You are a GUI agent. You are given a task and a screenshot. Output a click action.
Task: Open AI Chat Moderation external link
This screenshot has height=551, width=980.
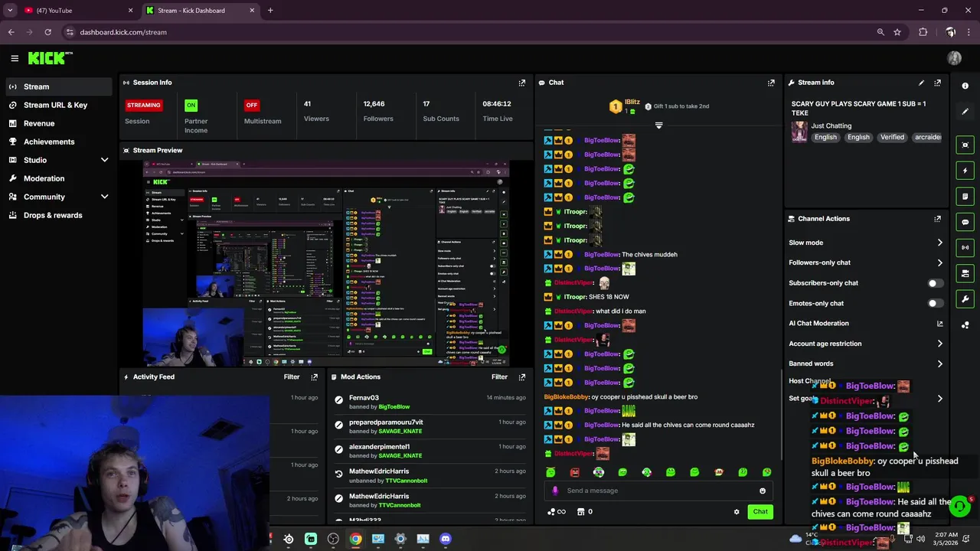tap(939, 324)
